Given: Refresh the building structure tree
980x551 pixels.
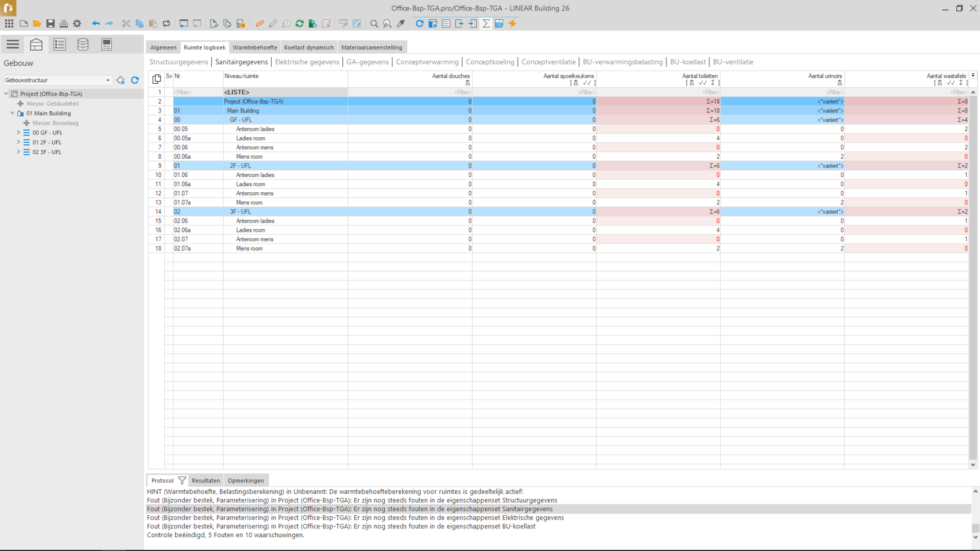Looking at the screenshot, I should [x=135, y=80].
